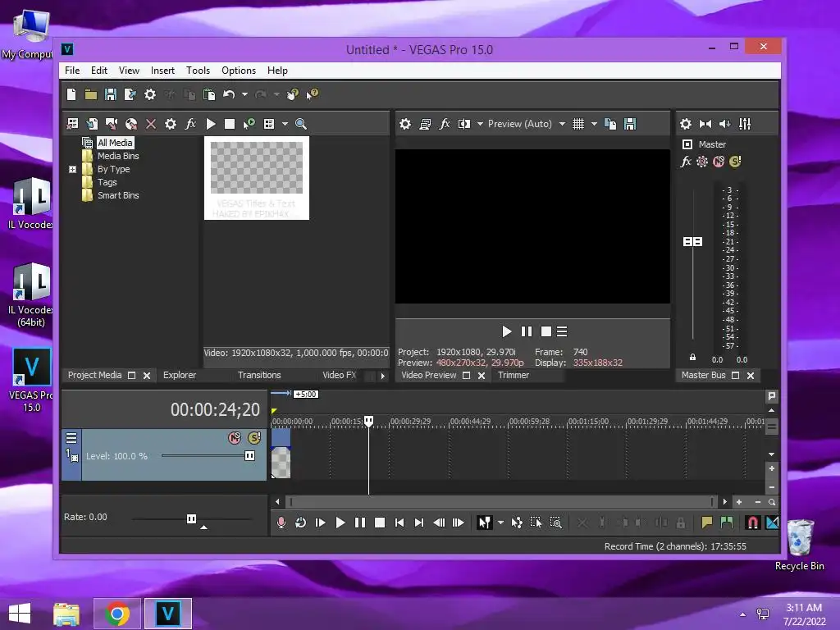The height and width of the screenshot is (630, 840).
Task: Open Render As from main toolbar
Action: (130, 95)
